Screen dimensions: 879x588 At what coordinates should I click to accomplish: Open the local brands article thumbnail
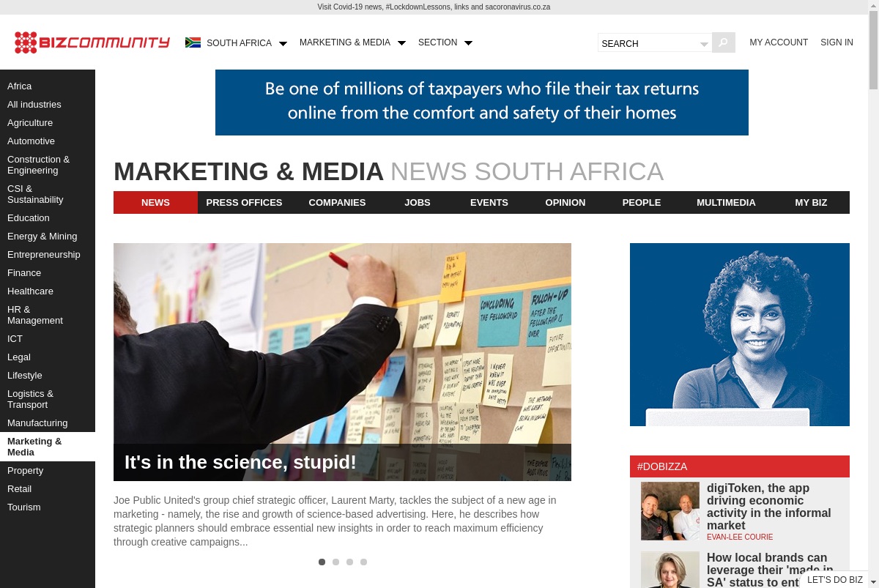(x=670, y=570)
